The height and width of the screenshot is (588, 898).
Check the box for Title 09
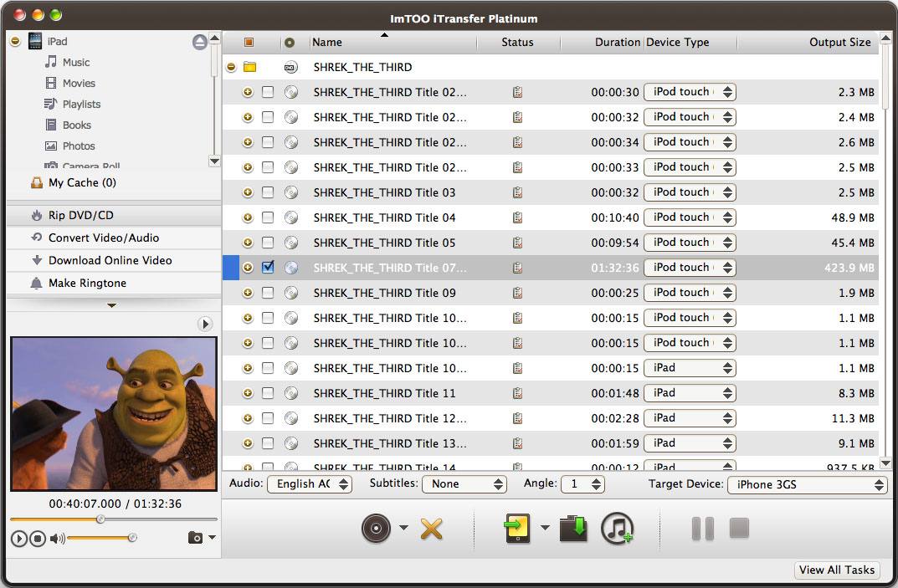tap(268, 293)
